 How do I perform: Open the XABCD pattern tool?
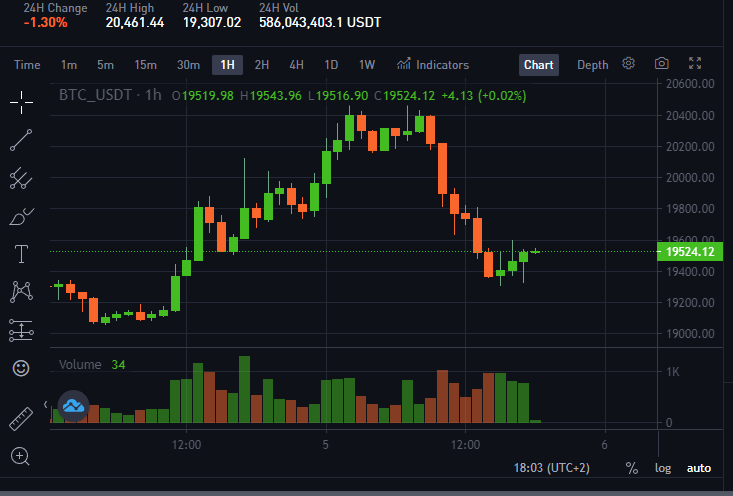pyautogui.click(x=22, y=292)
